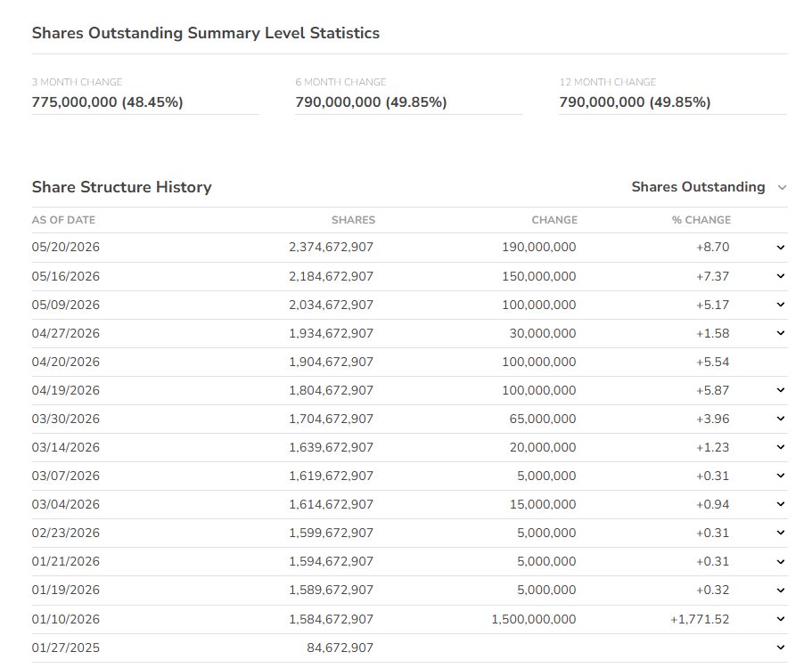Click the date 01/10/2026
Viewport: 812px width, 668px height.
tap(65, 619)
